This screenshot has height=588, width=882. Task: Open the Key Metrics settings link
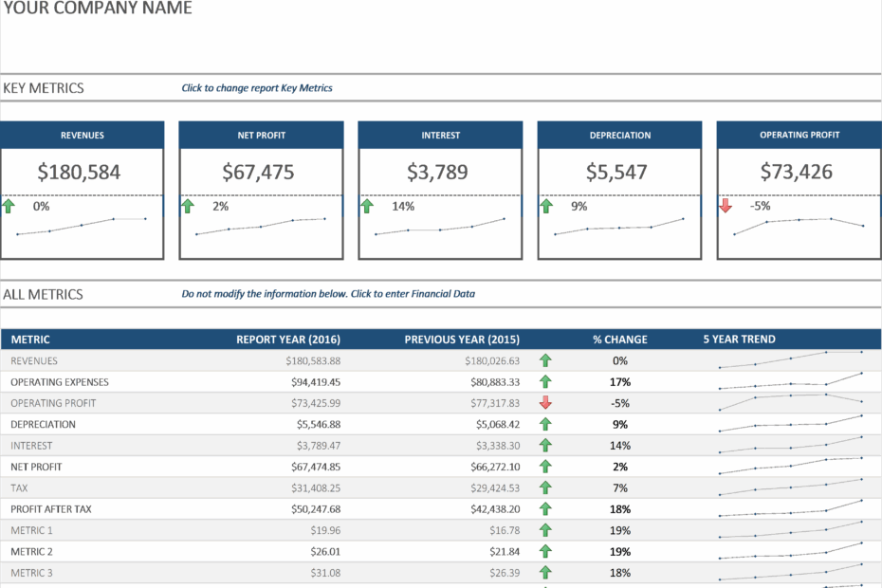point(256,87)
